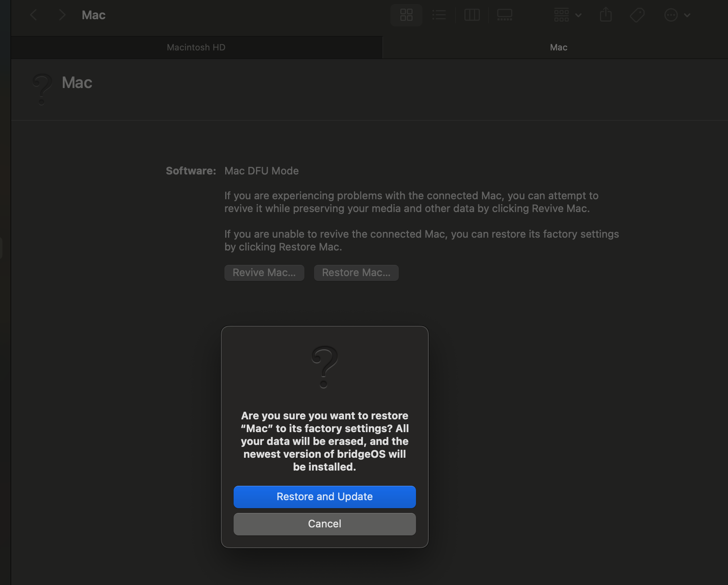Click the paragraph about reviving the Mac
The width and height of the screenshot is (728, 585).
(x=411, y=202)
